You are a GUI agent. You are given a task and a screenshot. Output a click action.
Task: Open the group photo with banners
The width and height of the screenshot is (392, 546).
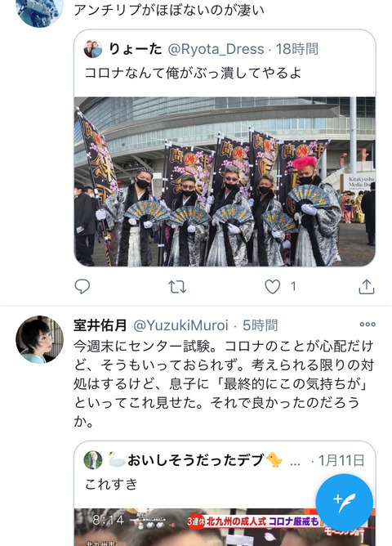click(x=225, y=181)
